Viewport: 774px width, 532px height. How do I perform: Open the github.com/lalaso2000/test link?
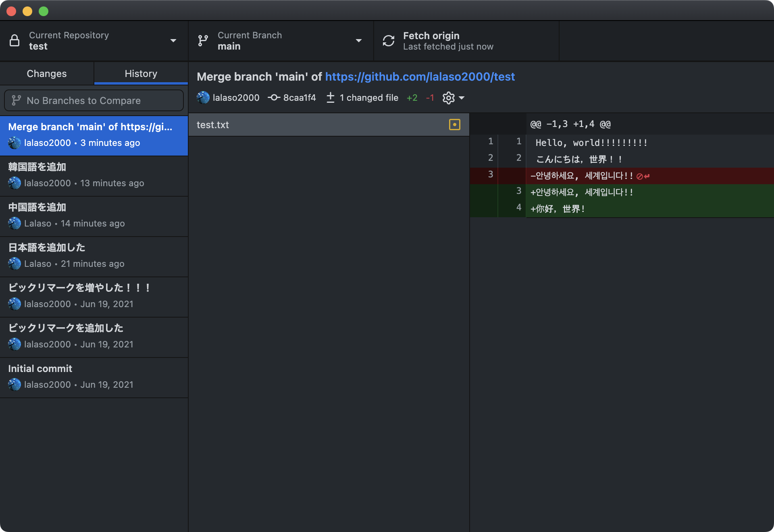(420, 77)
